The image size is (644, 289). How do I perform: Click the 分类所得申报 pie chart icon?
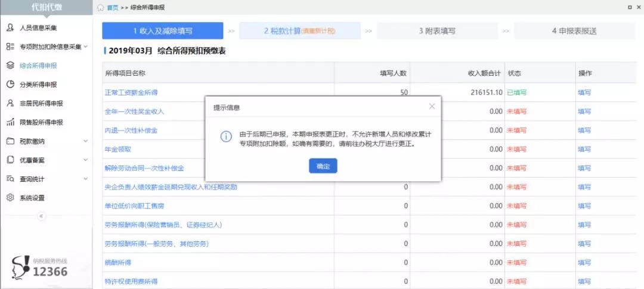11,84
